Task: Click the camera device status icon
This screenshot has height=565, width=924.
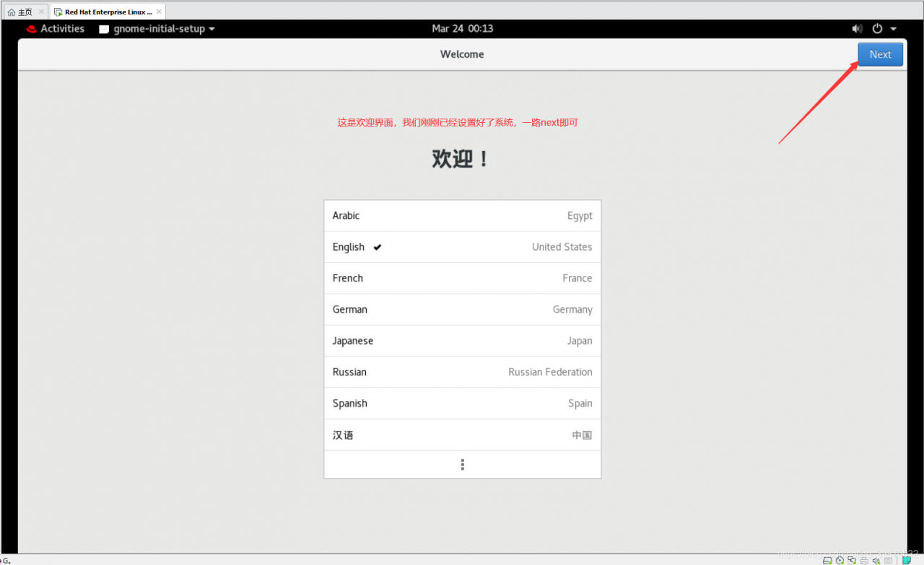Action: pyautogui.click(x=888, y=560)
